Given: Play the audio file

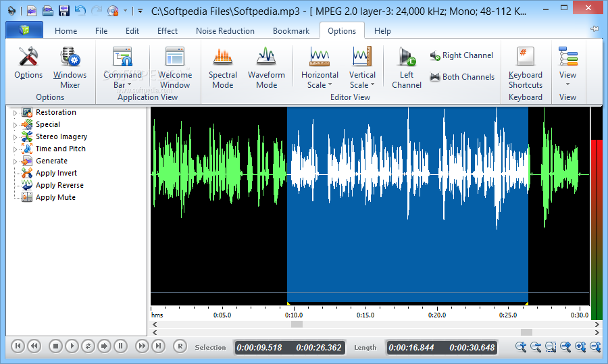Looking at the screenshot, I should (72, 346).
